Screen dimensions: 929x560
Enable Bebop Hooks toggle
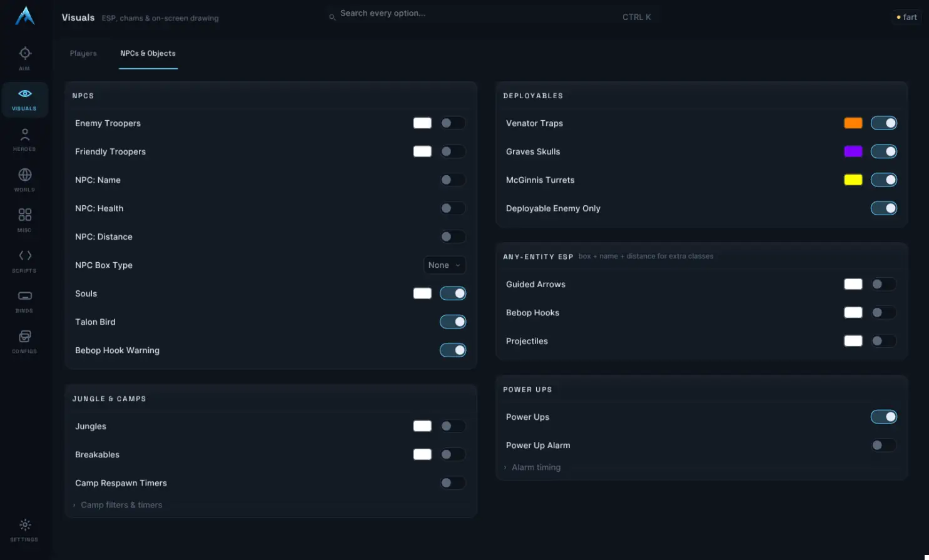883,312
